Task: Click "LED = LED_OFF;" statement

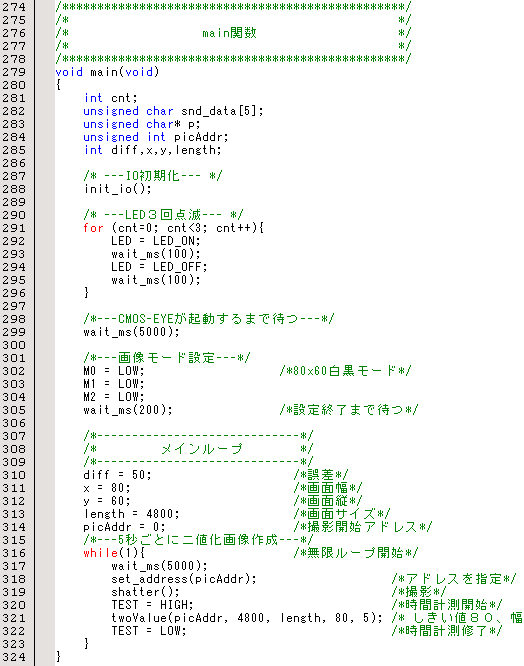Action: pos(159,267)
